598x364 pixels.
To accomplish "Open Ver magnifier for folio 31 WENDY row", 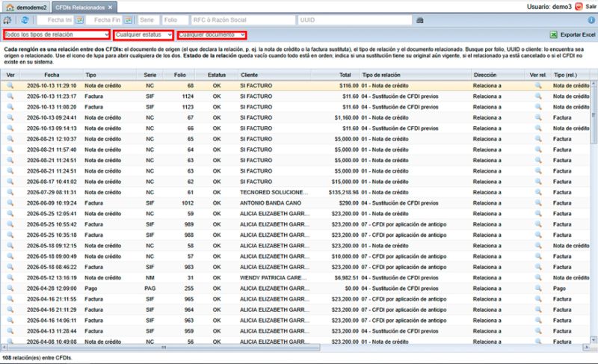I will pyautogui.click(x=10, y=278).
